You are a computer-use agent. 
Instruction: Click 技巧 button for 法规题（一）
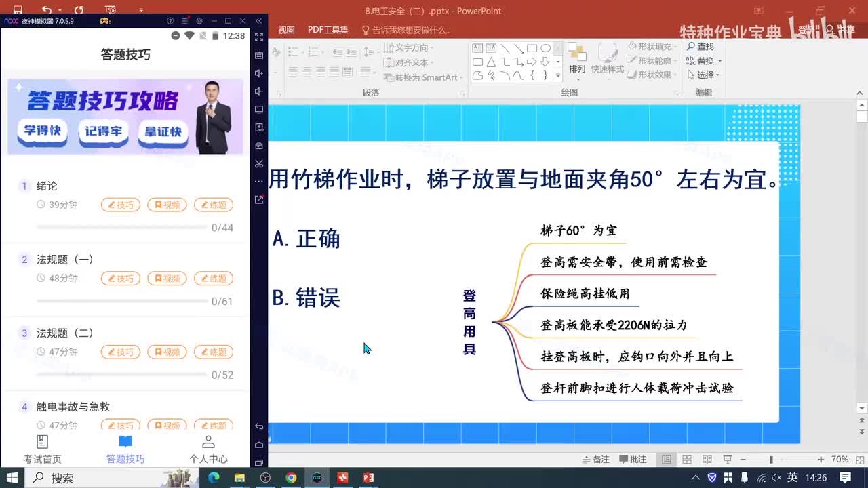[121, 279]
